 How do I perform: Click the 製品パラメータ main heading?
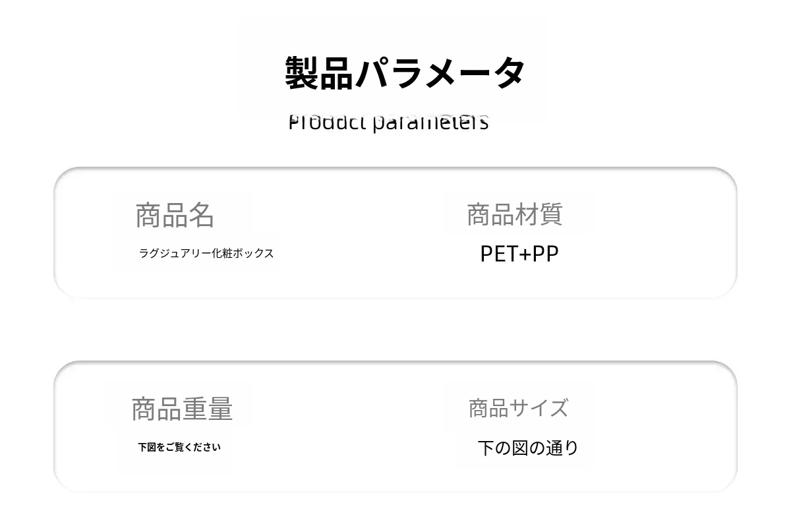click(405, 73)
